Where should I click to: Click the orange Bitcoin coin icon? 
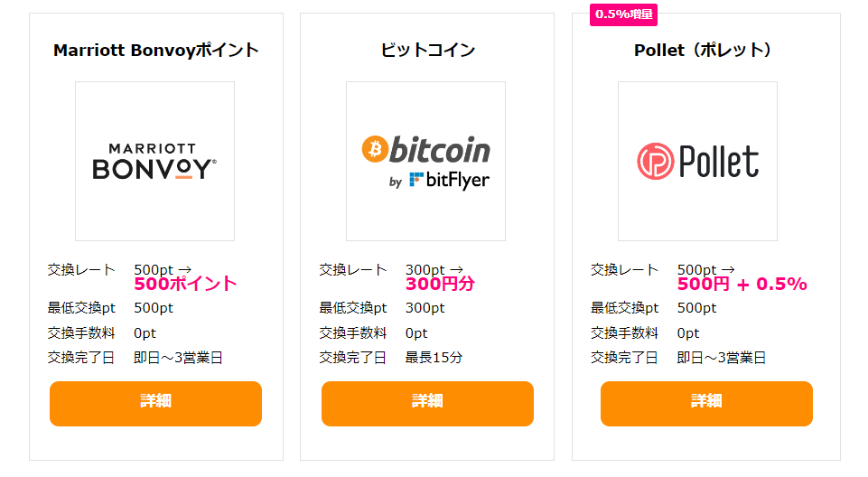click(376, 149)
